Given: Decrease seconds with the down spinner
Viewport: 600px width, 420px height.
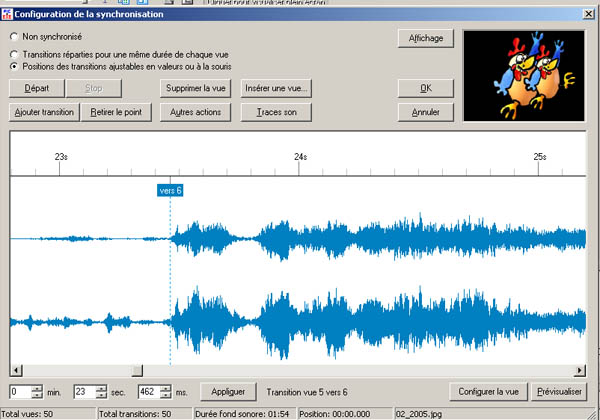Looking at the screenshot, I should (x=101, y=396).
